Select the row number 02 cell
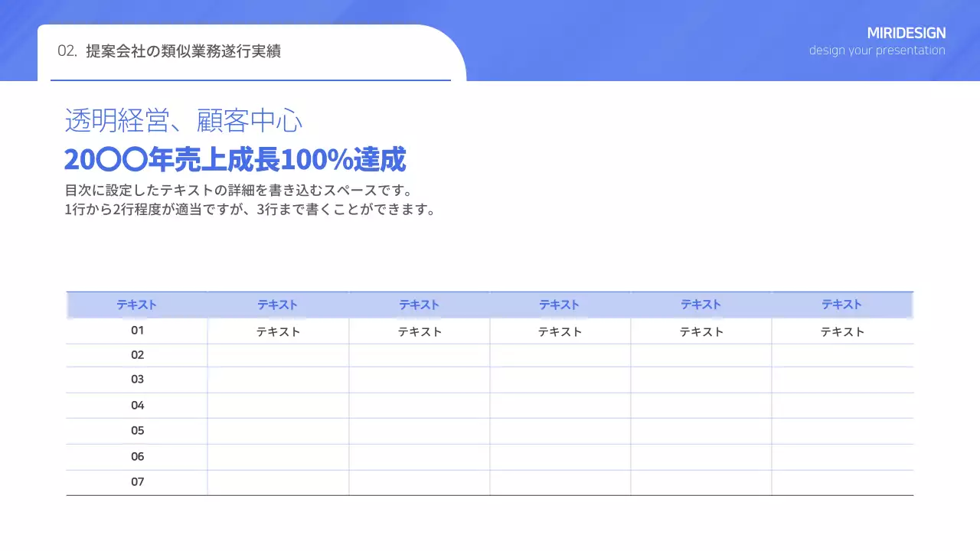Screen dimensions: 980x551 coord(137,354)
